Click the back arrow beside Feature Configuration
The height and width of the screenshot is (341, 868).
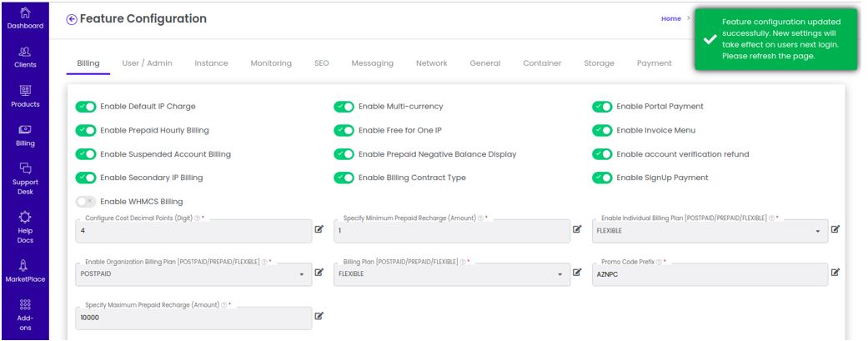coord(72,19)
